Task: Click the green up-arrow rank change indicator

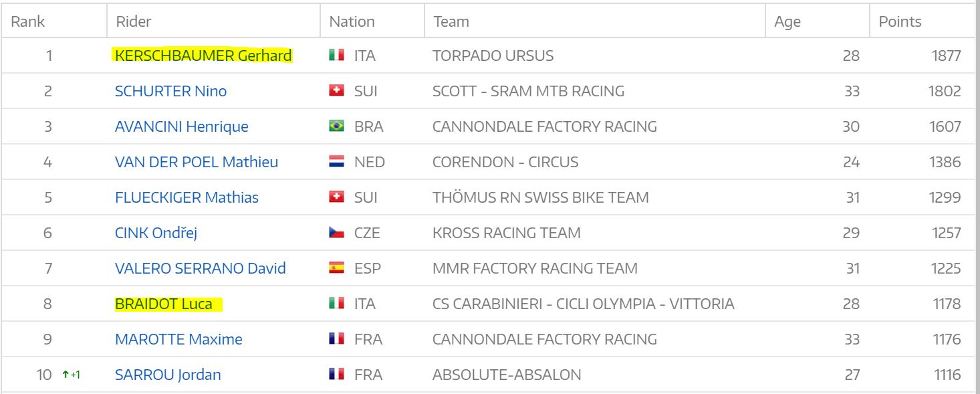Action: click(x=70, y=375)
